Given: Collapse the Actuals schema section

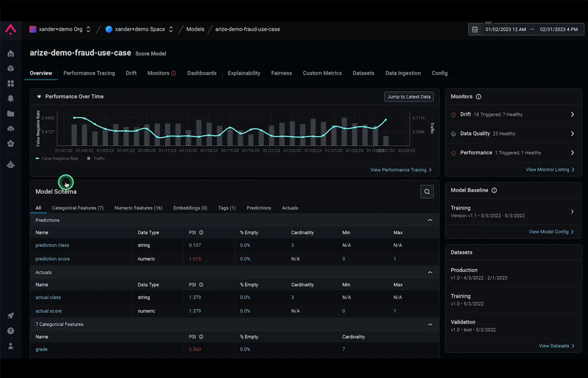Looking at the screenshot, I should [x=430, y=272].
